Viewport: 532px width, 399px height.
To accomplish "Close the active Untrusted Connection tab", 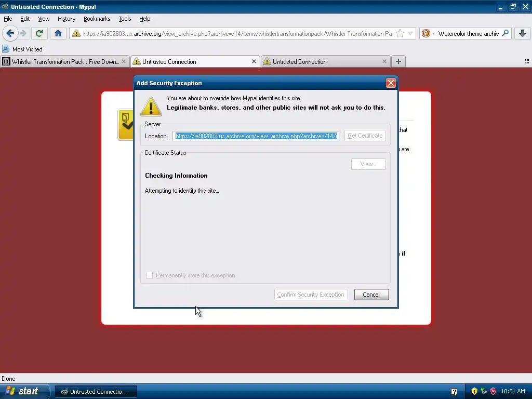I will (x=254, y=61).
